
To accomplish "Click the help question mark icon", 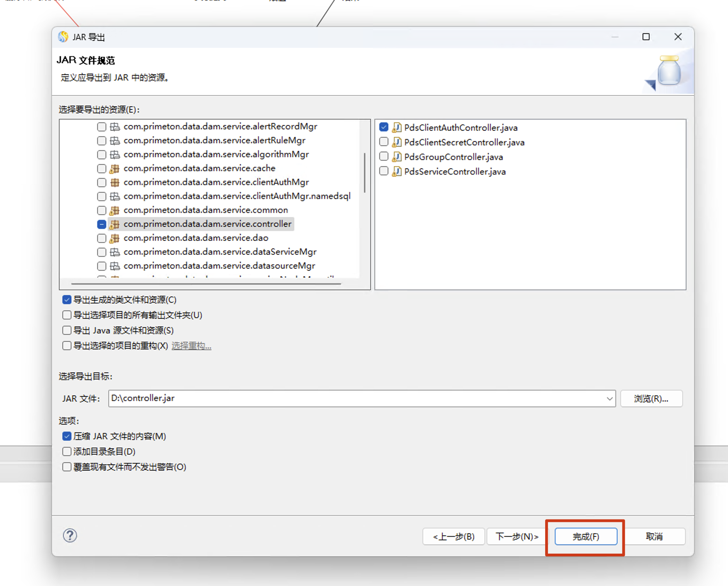I will [x=70, y=535].
